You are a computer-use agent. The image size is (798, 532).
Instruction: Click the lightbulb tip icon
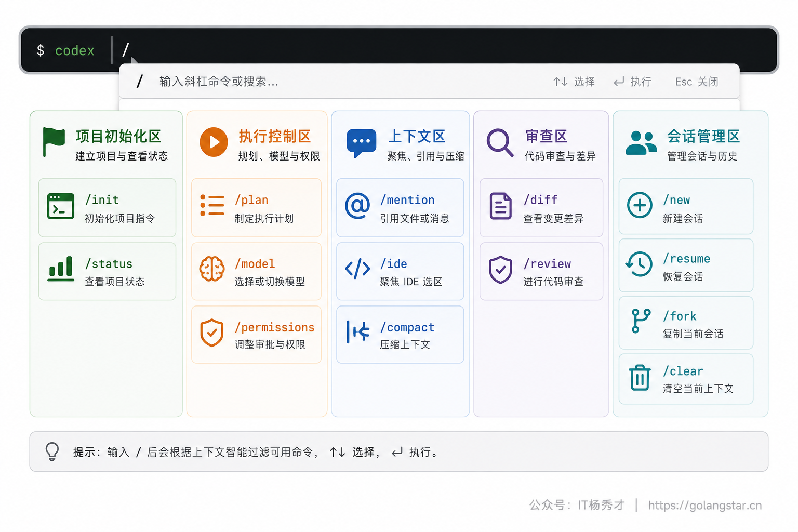pos(52,451)
